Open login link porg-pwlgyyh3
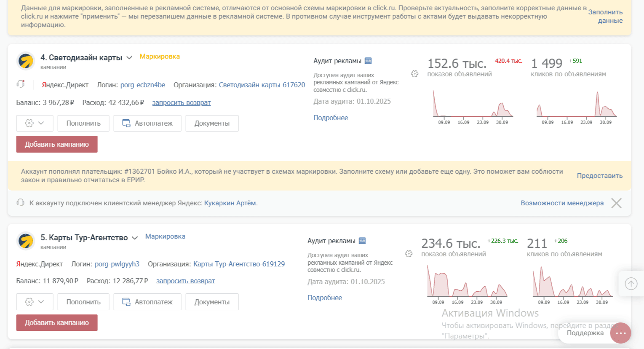This screenshot has height=349, width=644. coord(117,264)
